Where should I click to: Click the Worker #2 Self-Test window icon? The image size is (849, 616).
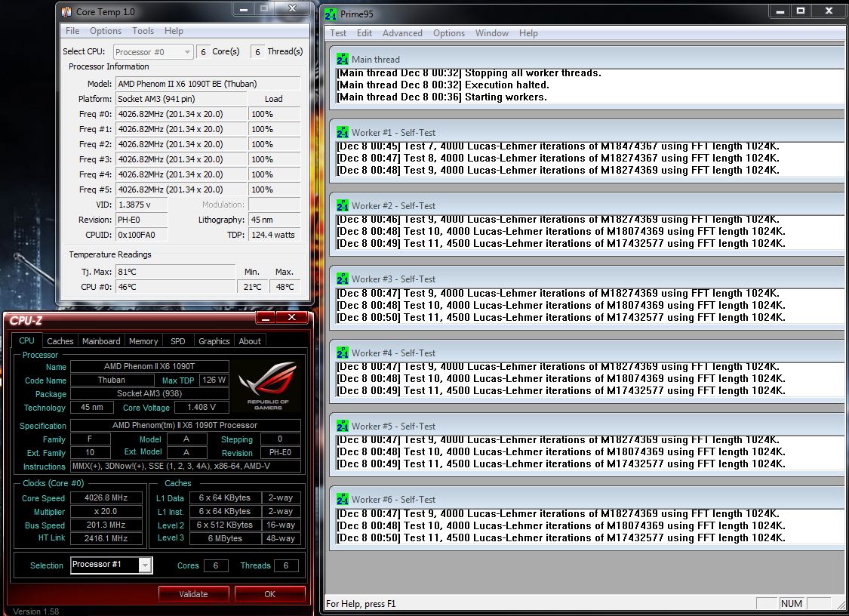click(x=342, y=206)
